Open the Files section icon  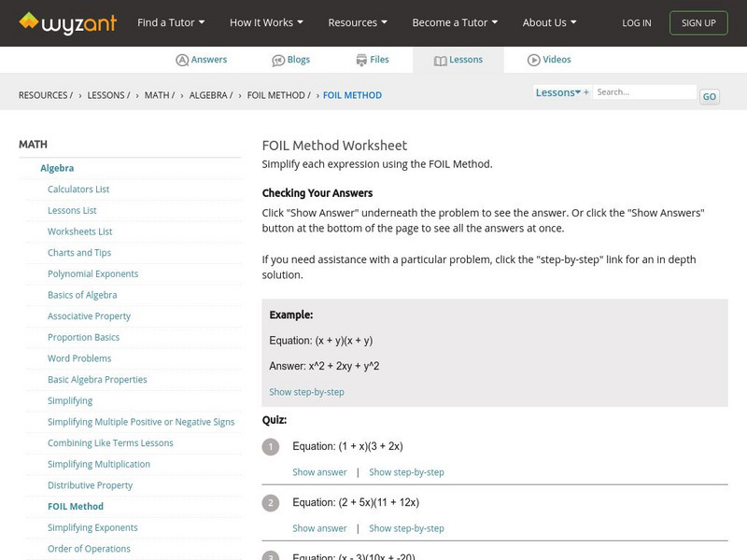coord(361,60)
